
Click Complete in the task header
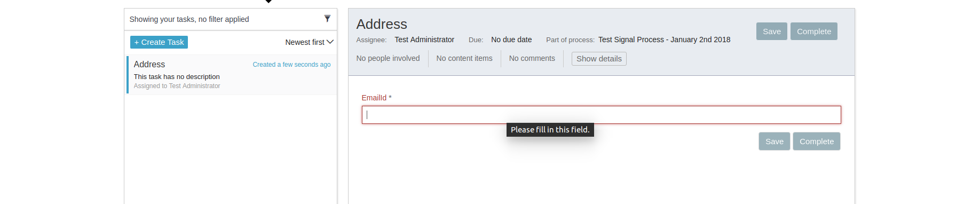click(813, 32)
